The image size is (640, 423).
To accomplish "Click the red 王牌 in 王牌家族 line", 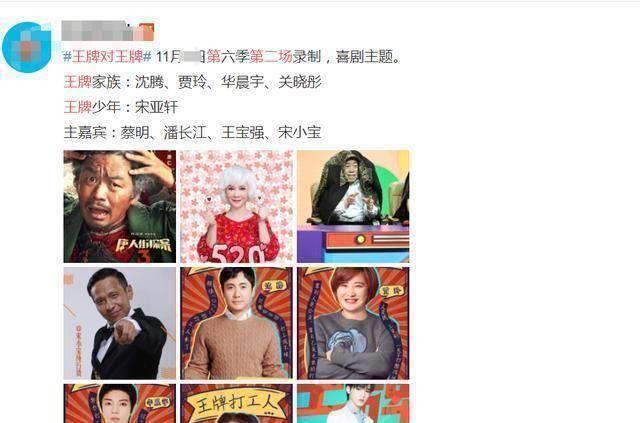I will tap(78, 82).
